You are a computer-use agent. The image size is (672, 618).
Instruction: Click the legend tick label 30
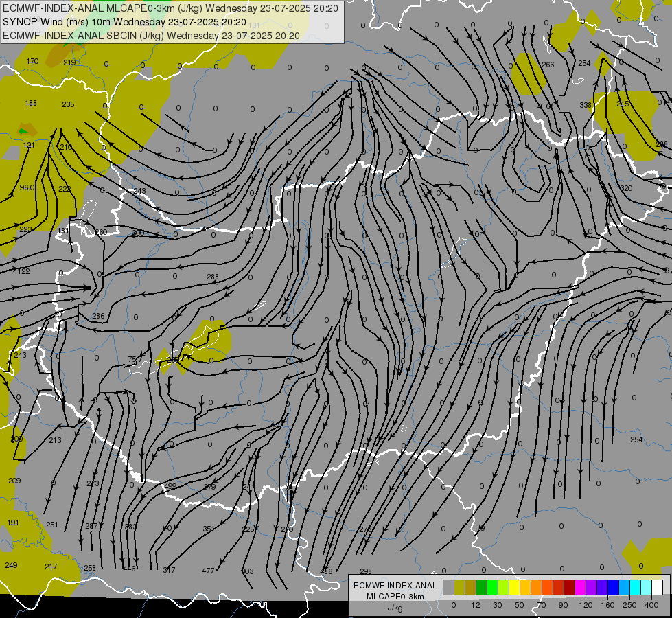coord(498,605)
